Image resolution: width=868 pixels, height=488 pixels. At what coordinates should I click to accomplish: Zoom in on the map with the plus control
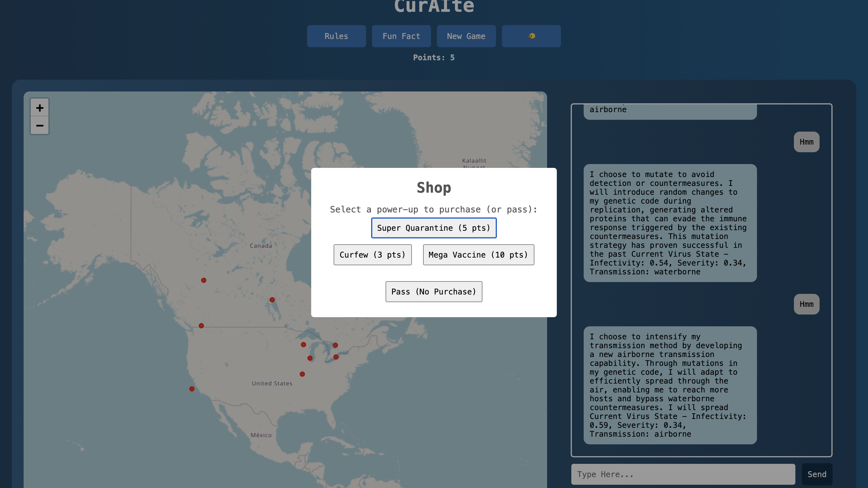40,108
